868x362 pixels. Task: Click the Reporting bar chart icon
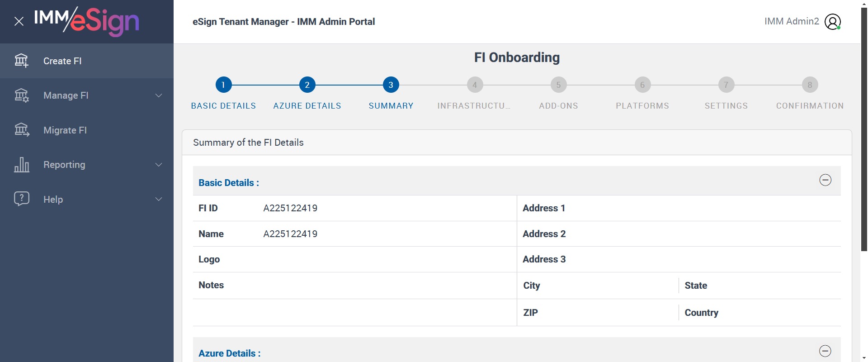pyautogui.click(x=21, y=165)
